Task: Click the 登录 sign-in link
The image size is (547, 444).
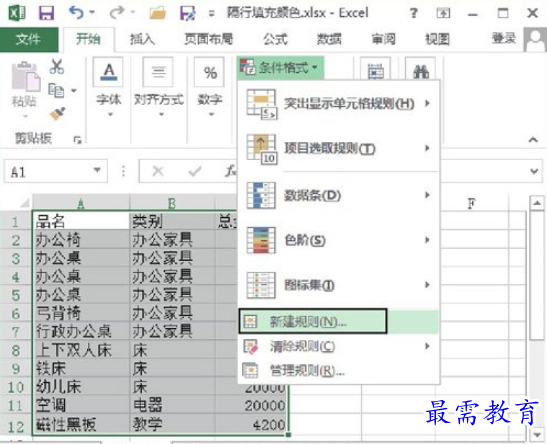Action: point(504,38)
